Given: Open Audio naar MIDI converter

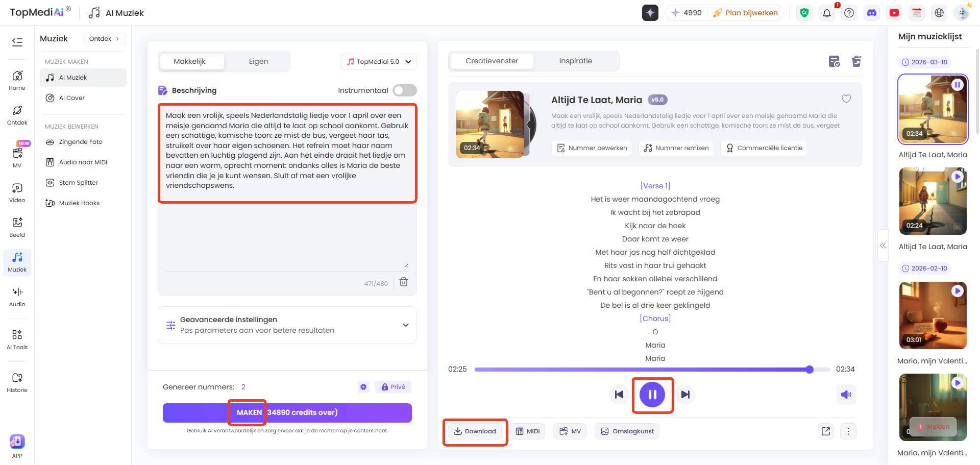Looking at the screenshot, I should [82, 162].
